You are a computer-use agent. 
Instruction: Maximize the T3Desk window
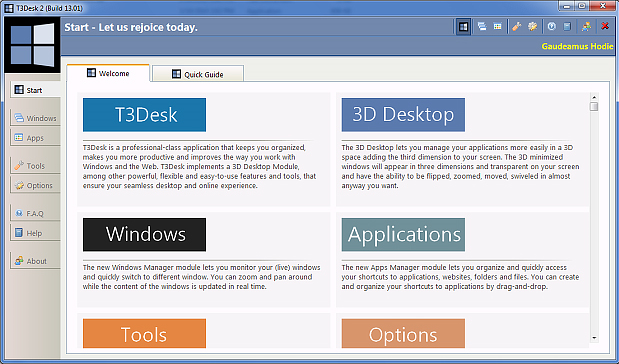pos(582,6)
